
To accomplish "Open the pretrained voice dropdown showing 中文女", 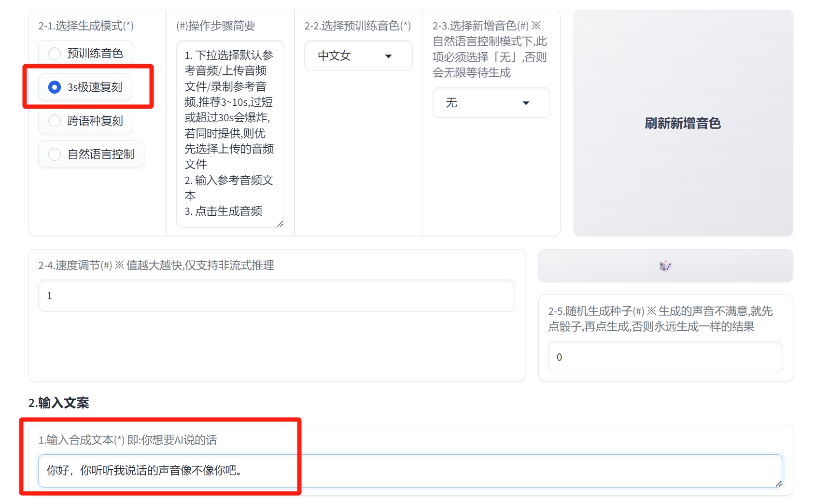I will [x=358, y=56].
